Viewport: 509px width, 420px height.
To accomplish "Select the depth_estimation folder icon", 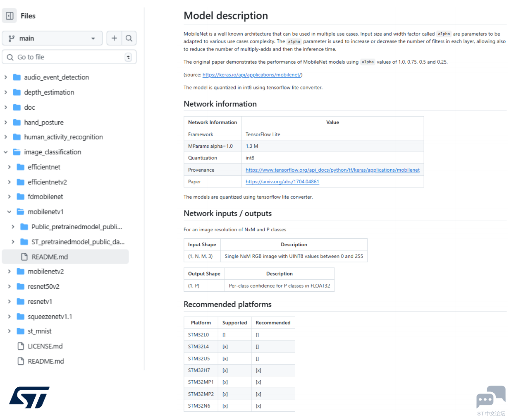I will coord(17,92).
